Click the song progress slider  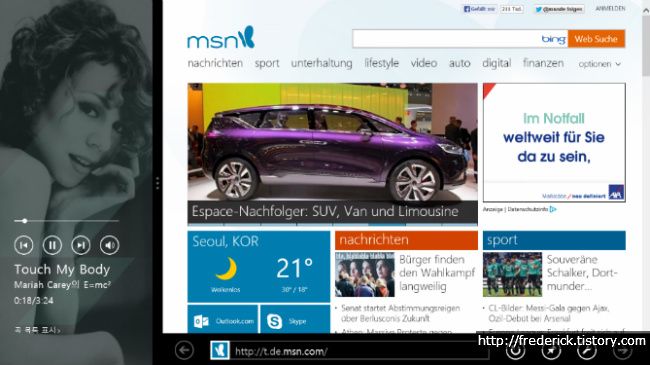66,221
